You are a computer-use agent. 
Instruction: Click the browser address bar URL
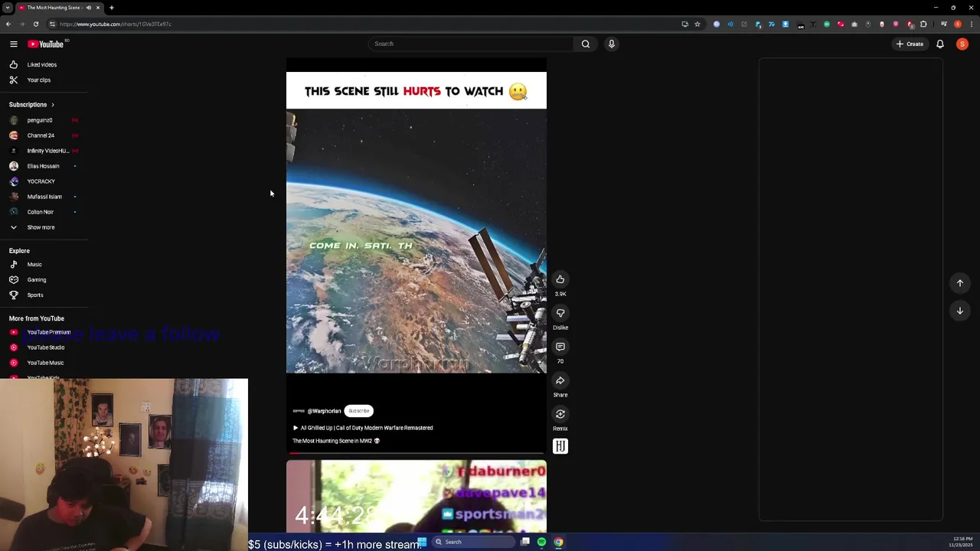pyautogui.click(x=115, y=24)
